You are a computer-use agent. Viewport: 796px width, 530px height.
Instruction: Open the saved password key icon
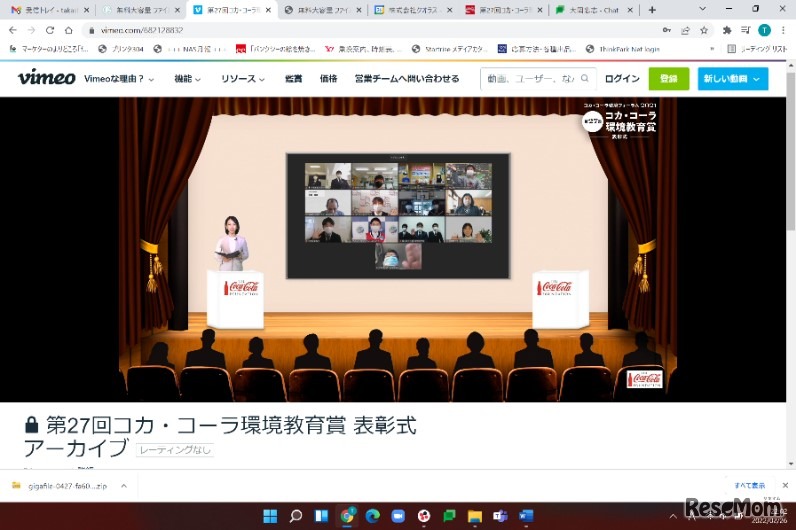[x=667, y=30]
